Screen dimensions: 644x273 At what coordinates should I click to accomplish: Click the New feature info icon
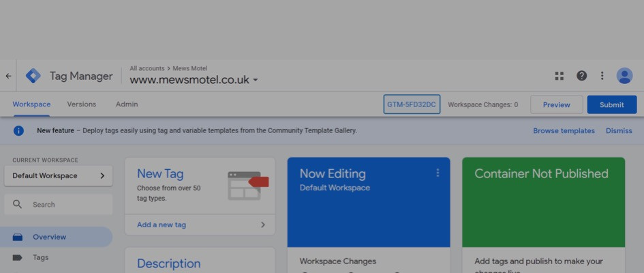(18, 131)
